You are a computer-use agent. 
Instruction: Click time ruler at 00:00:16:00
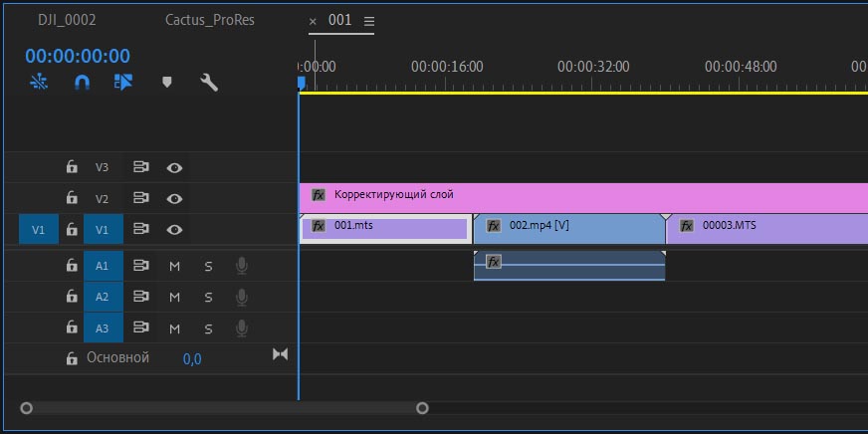(x=447, y=67)
